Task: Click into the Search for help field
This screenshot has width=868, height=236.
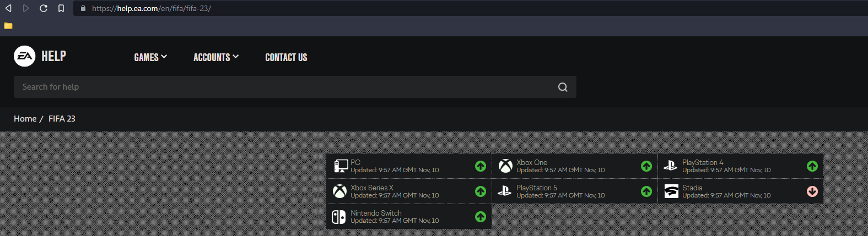Action: point(295,87)
